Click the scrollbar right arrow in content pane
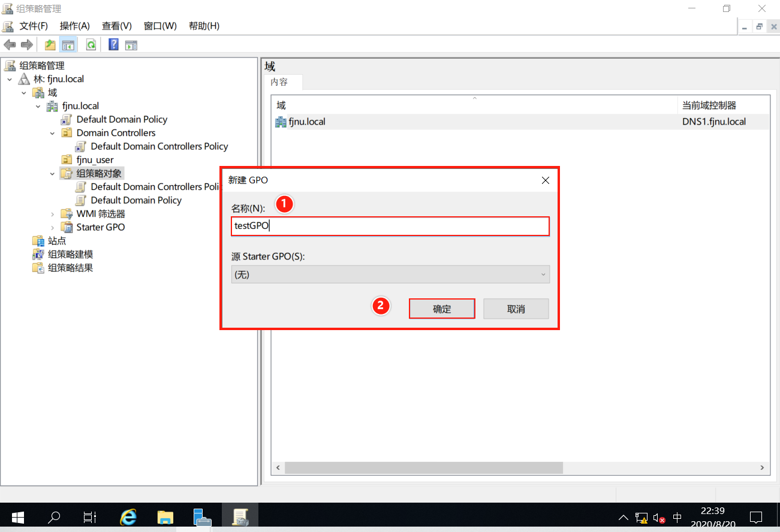The width and height of the screenshot is (780, 532). click(x=762, y=468)
